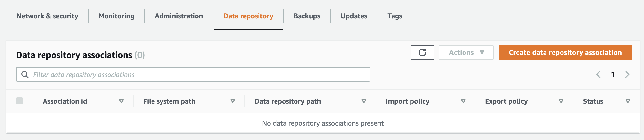This screenshot has width=644, height=140.
Task: Open the Monitoring tab
Action: point(116,16)
